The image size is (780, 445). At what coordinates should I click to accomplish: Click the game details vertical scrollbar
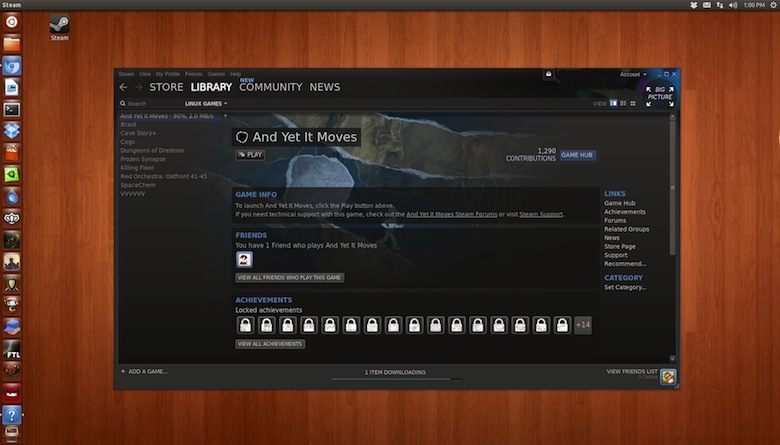pyautogui.click(x=673, y=186)
